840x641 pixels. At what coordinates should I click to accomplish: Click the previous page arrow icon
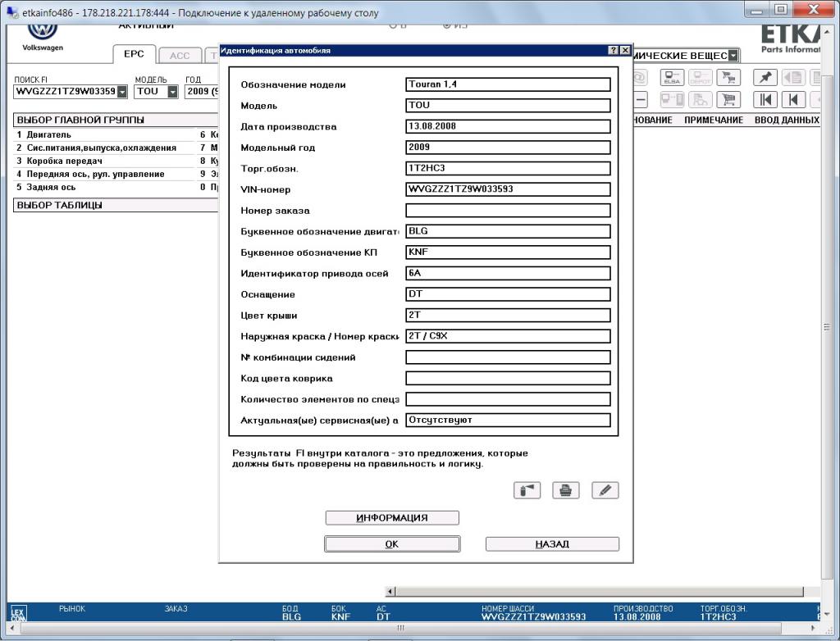click(x=793, y=100)
